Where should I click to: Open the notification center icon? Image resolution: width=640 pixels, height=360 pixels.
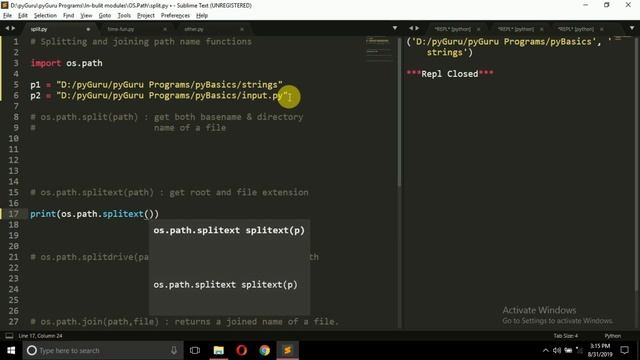click(x=624, y=350)
